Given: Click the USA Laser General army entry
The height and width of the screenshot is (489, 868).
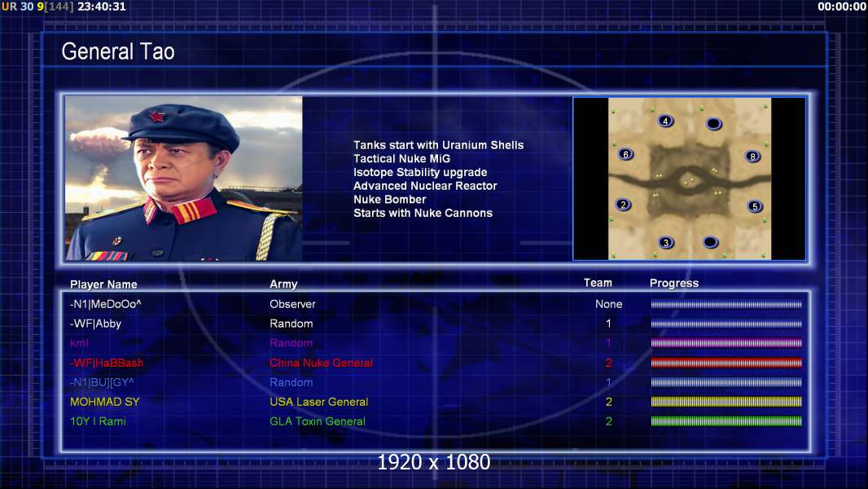Looking at the screenshot, I should 319,402.
